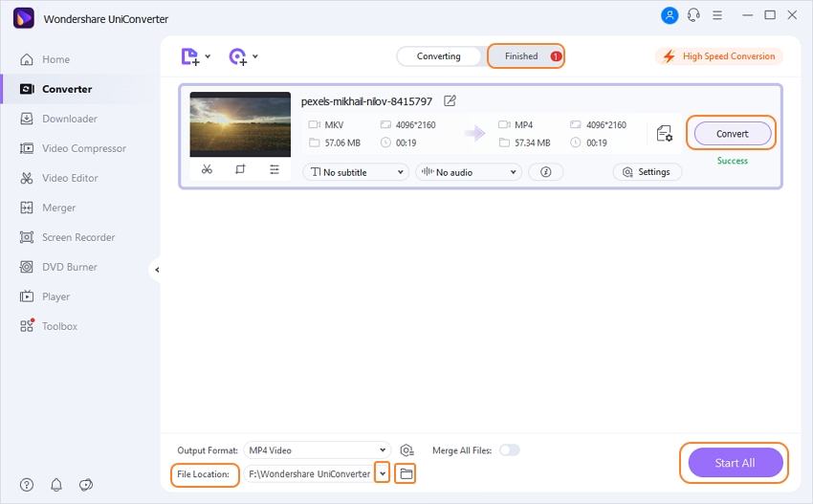Click the headset support icon
813x504 pixels.
(x=693, y=16)
